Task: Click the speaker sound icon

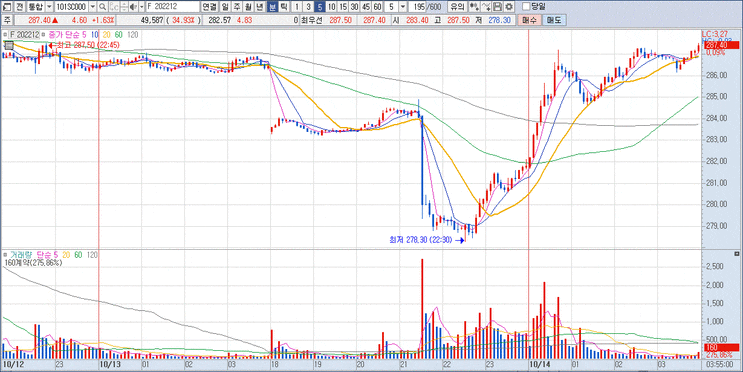Action: (x=133, y=7)
